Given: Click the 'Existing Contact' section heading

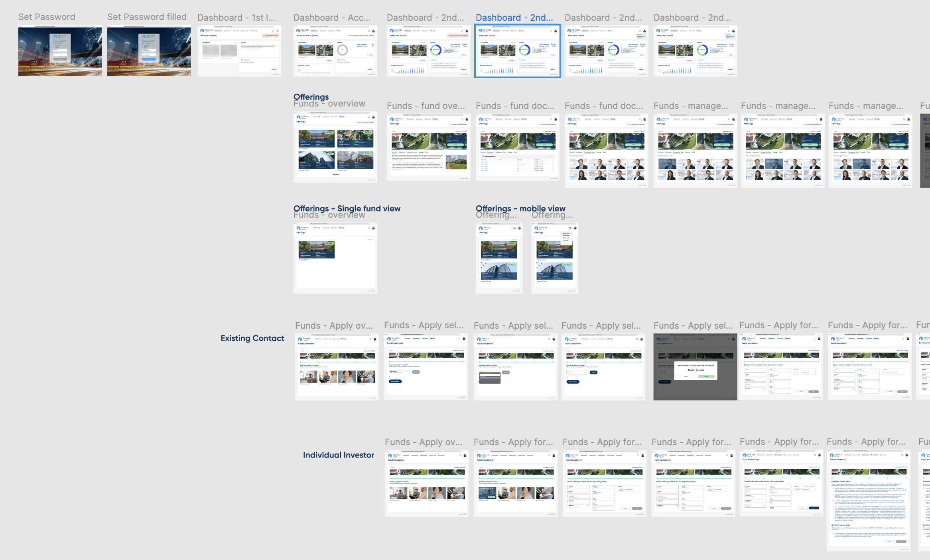Looking at the screenshot, I should tap(252, 338).
